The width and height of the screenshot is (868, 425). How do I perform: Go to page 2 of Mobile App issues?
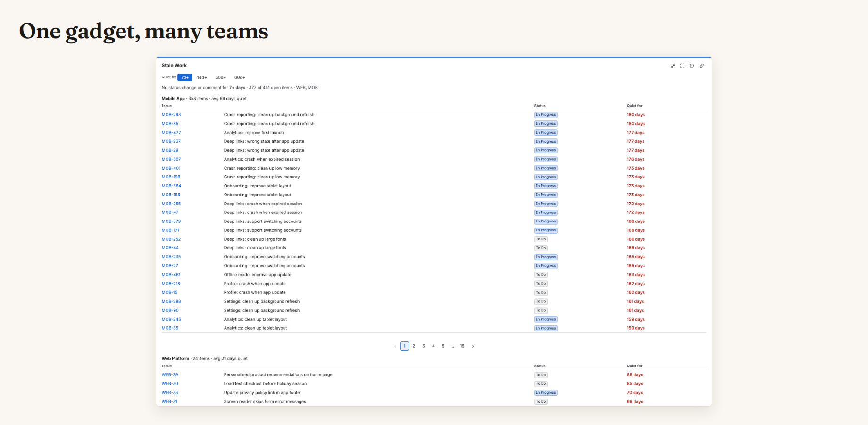(x=414, y=346)
